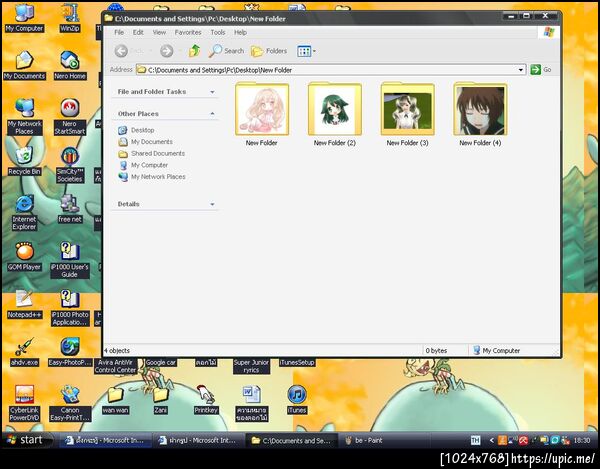Click the Word document icon on desktop

251,403
